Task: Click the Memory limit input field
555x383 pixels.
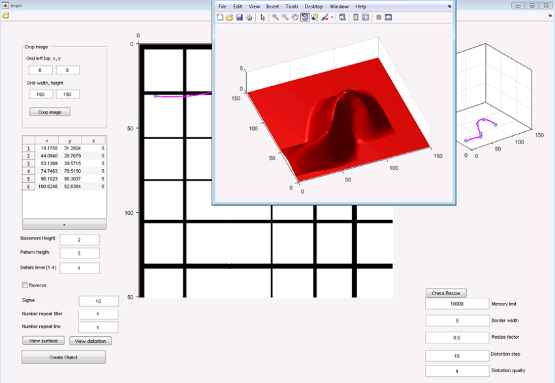Action: [x=457, y=304]
